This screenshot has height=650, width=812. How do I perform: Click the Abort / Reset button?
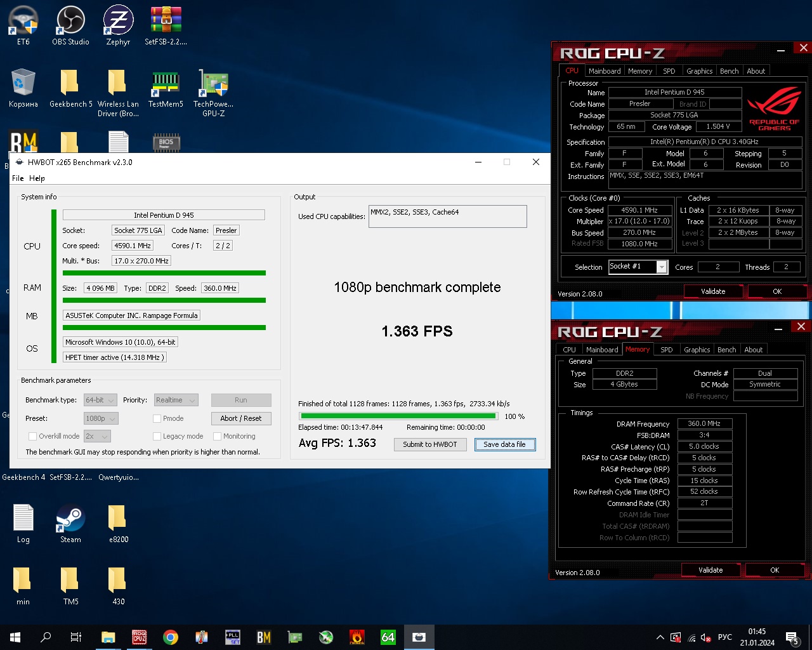pos(241,418)
